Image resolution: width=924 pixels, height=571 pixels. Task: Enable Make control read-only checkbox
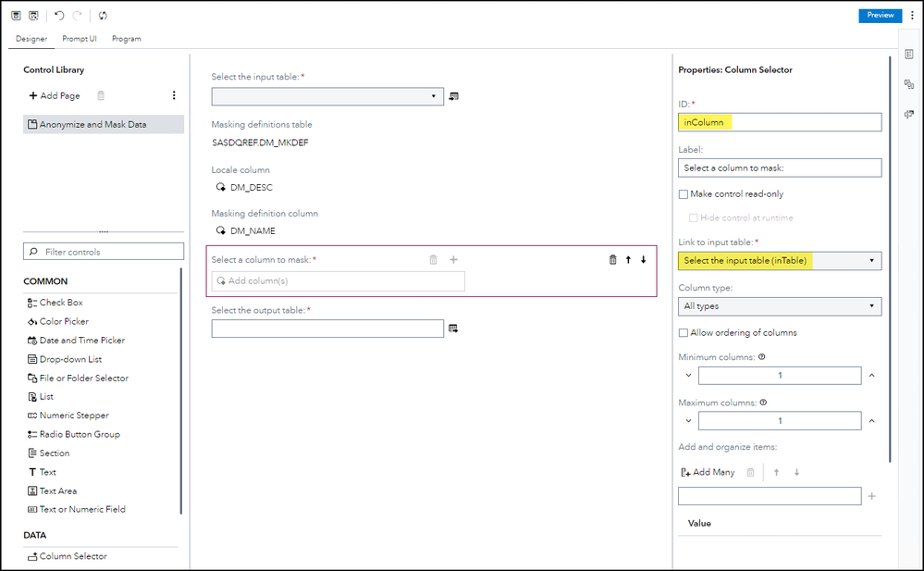pos(684,194)
